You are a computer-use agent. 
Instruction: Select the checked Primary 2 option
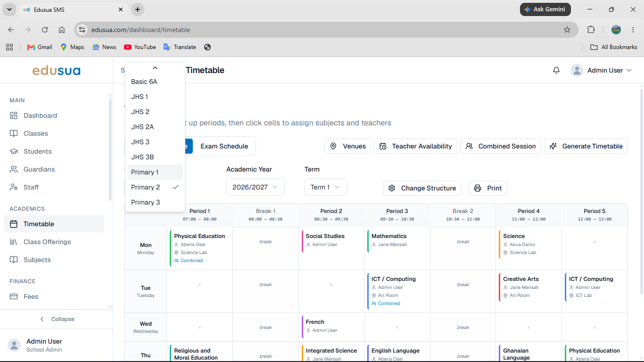pos(155,187)
